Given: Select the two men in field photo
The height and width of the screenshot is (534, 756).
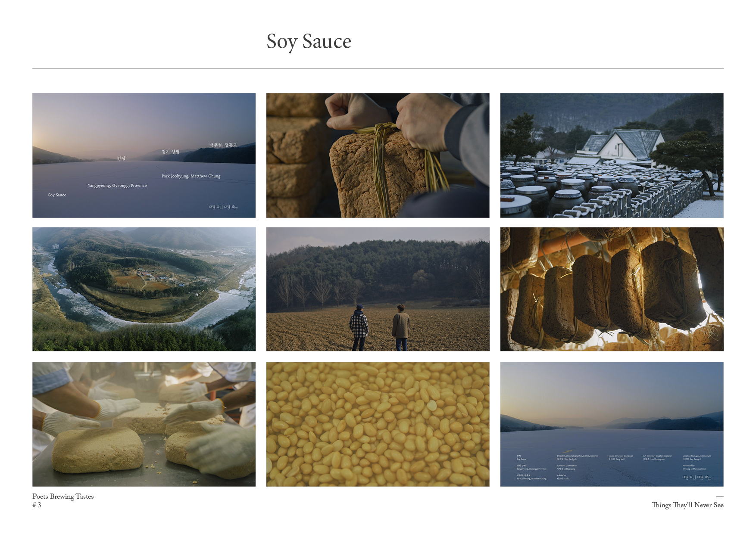Looking at the screenshot, I should pos(378,289).
